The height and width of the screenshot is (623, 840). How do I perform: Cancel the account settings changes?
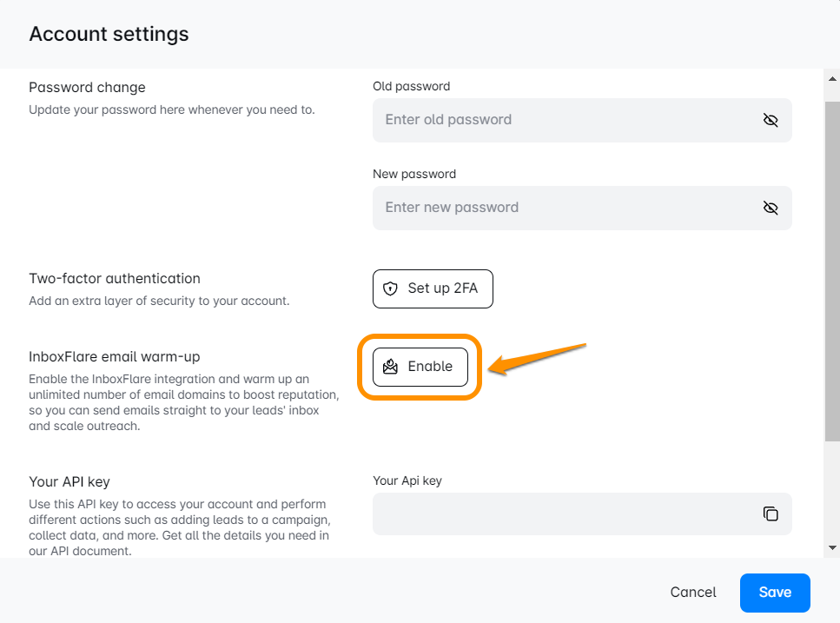click(693, 593)
